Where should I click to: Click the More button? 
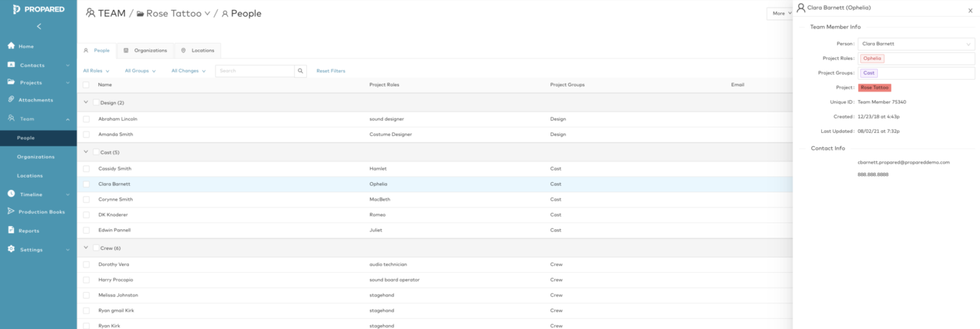click(x=779, y=13)
